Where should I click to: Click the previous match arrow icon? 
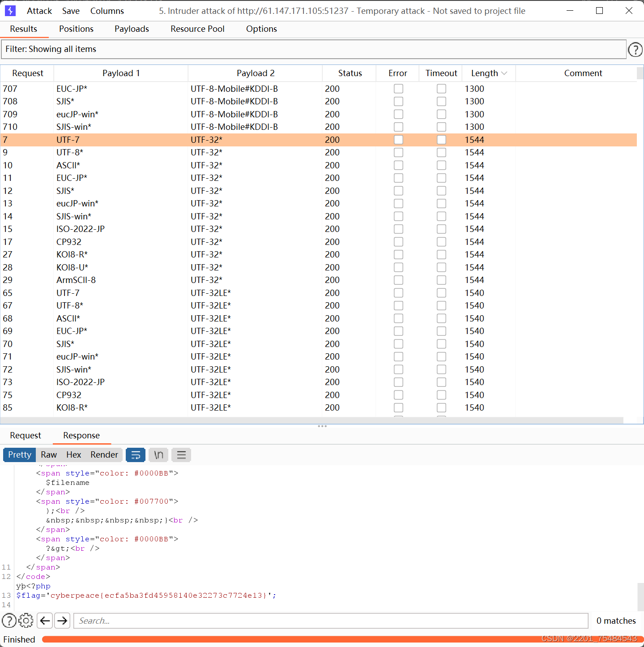click(44, 621)
